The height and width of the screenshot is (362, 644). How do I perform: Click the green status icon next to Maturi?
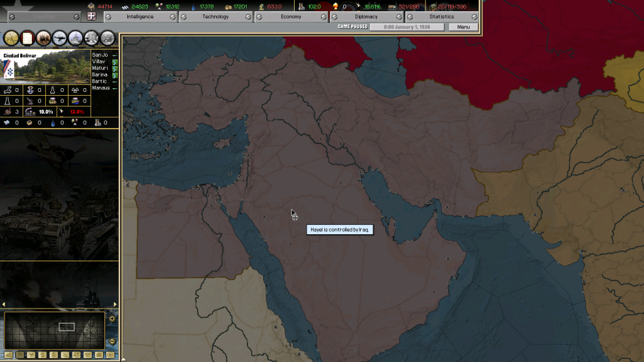pos(115,69)
